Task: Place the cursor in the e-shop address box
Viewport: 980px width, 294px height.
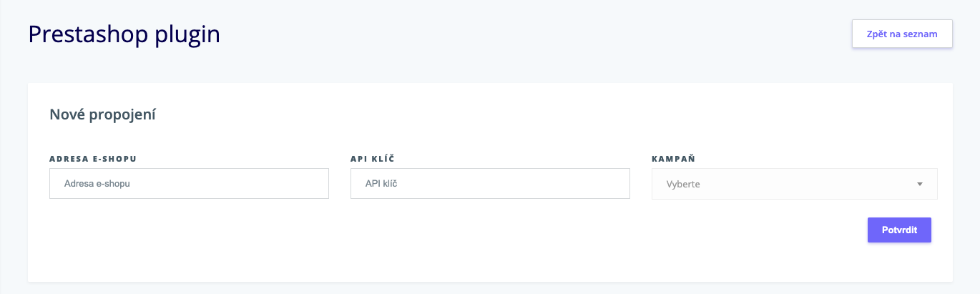Action: 189,184
